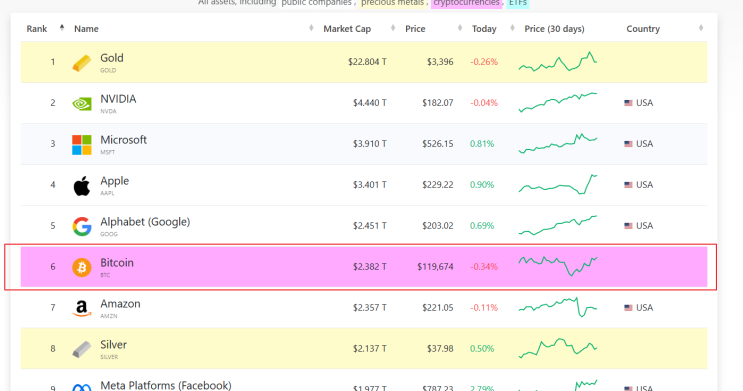Click Bitcoin price $119,674

tap(435, 267)
